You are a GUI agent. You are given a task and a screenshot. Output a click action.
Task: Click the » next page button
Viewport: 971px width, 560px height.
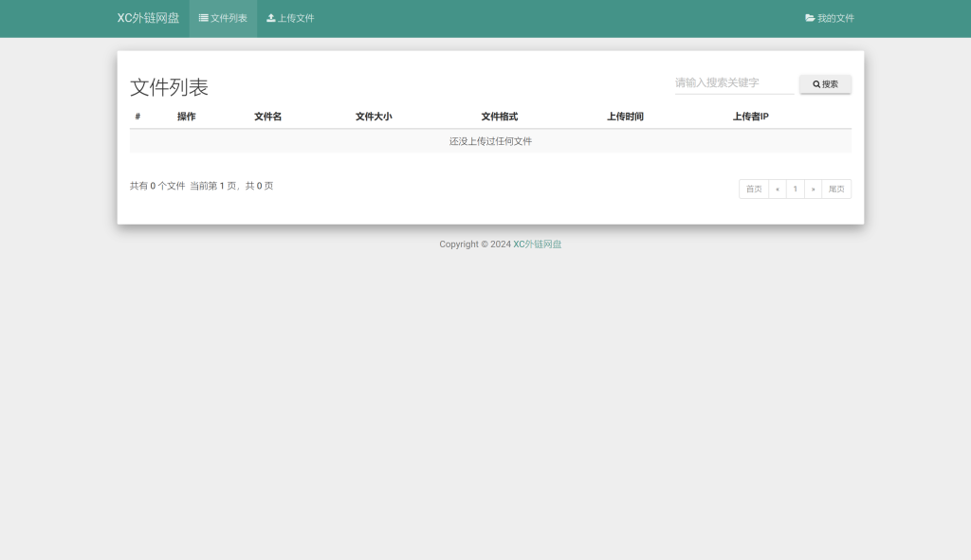pyautogui.click(x=814, y=189)
